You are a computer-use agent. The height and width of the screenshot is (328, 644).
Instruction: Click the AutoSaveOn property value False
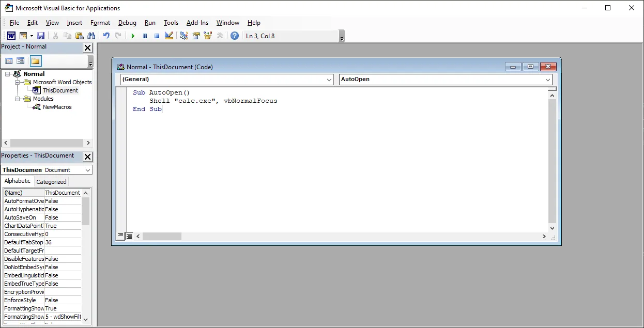click(x=62, y=217)
